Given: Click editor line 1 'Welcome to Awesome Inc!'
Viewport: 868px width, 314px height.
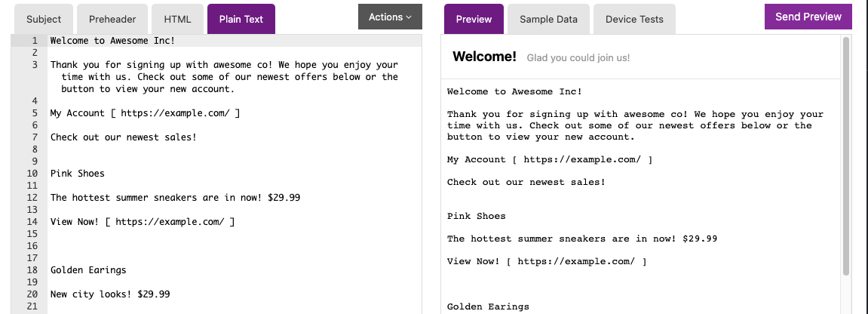Looking at the screenshot, I should coord(113,41).
